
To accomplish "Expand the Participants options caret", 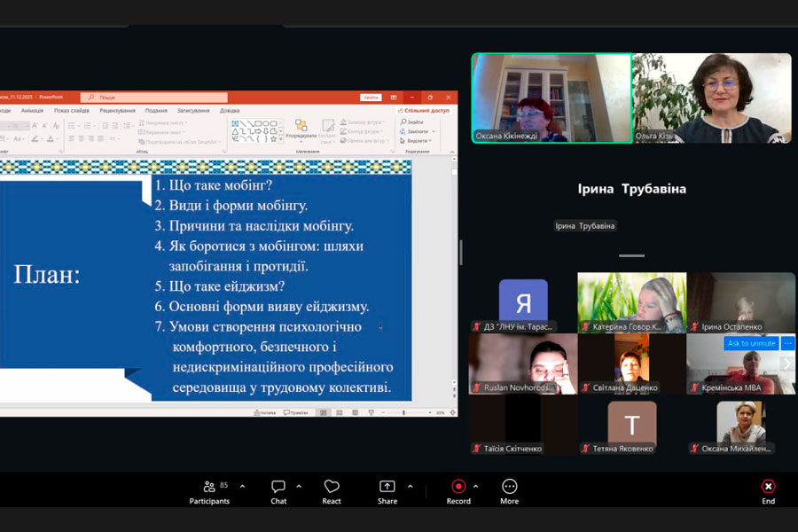I will [x=242, y=487].
